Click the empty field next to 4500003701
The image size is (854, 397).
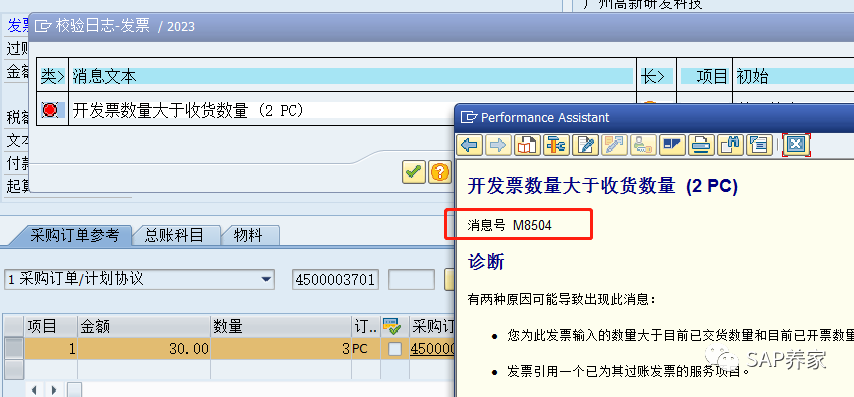411,279
